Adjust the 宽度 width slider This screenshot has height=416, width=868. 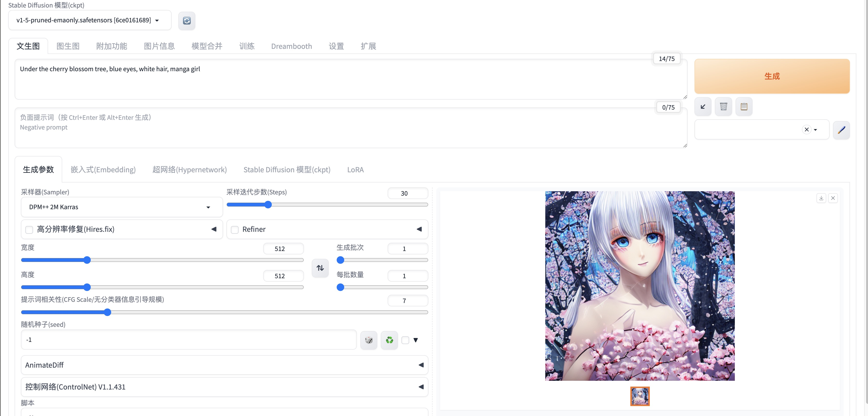(x=162, y=260)
